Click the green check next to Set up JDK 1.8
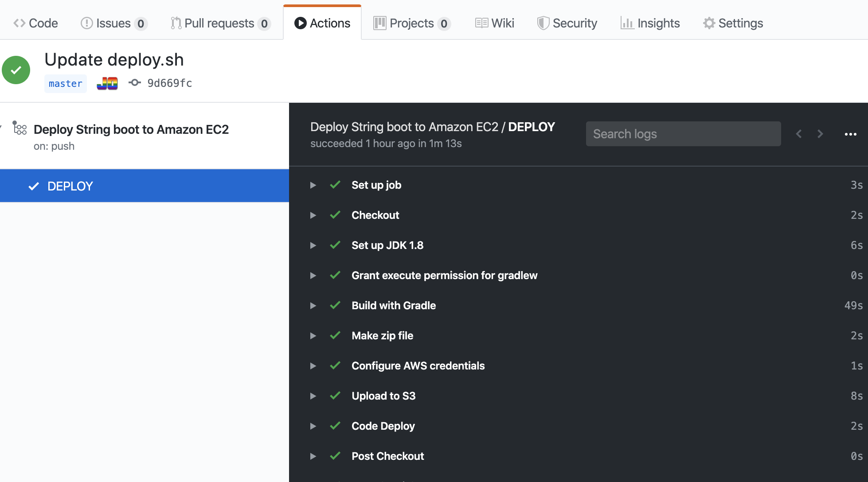 coord(335,245)
